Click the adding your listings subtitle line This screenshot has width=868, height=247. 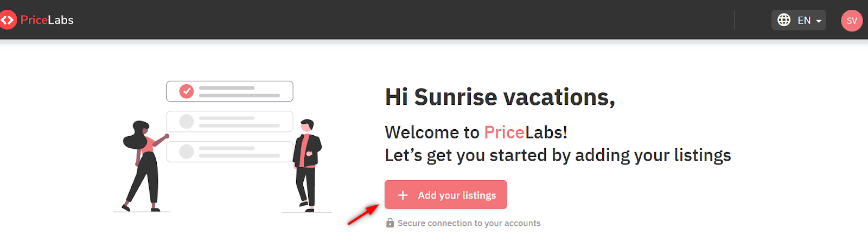tap(558, 156)
